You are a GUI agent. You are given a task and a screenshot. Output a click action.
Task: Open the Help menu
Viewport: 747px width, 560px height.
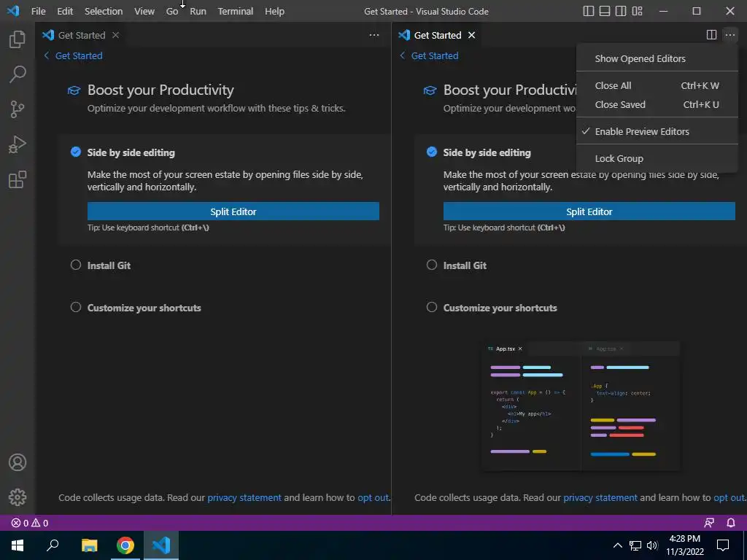click(274, 11)
